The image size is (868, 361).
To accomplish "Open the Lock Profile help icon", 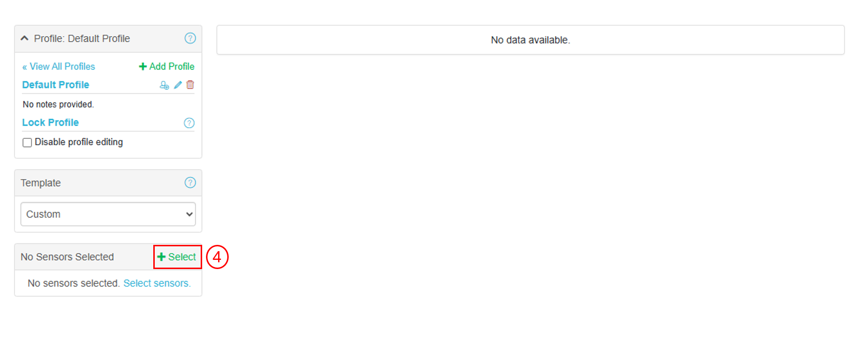I will coord(189,123).
